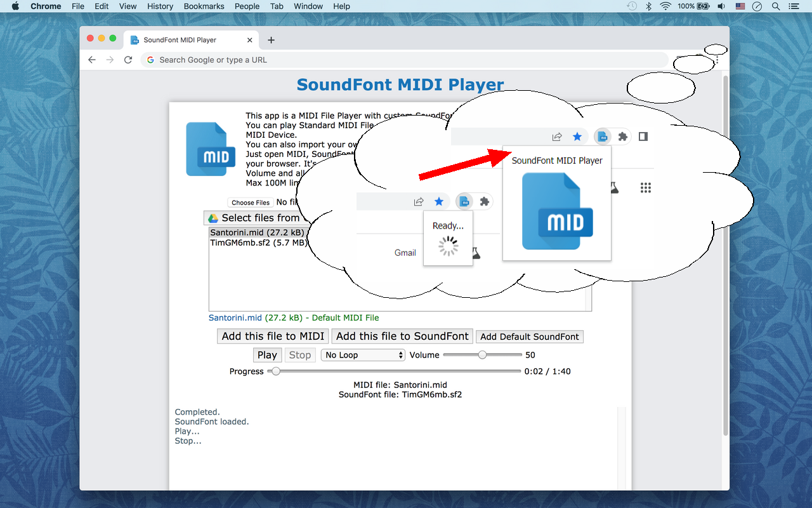Go forward in browser
The image size is (812, 508).
tap(110, 60)
